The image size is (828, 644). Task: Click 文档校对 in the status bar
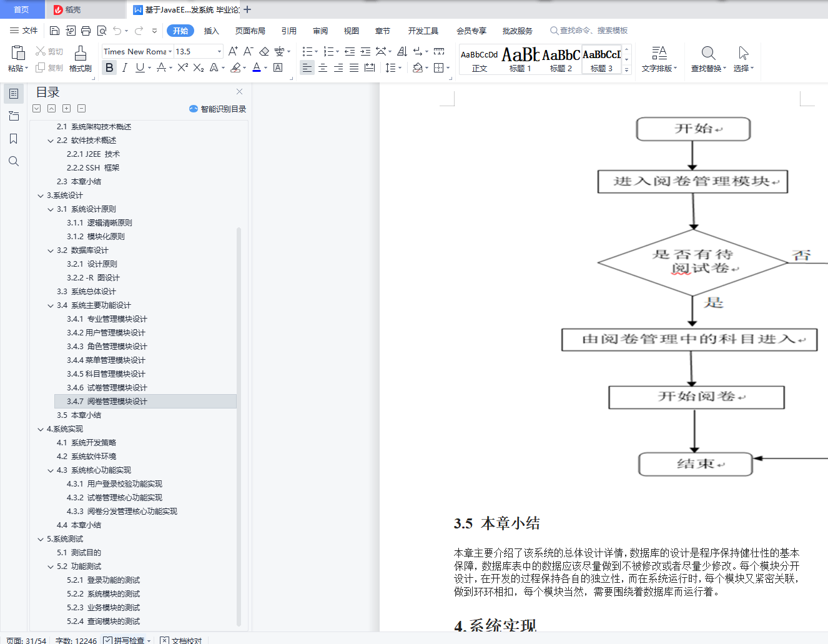[181, 640]
